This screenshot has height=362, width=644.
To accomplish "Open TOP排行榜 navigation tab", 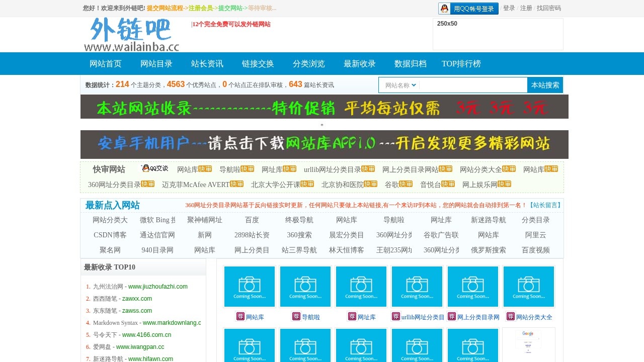I will [461, 64].
